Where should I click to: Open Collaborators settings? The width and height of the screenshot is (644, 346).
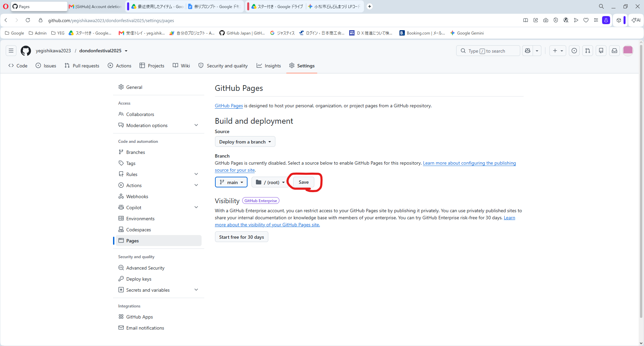(x=158, y=114)
